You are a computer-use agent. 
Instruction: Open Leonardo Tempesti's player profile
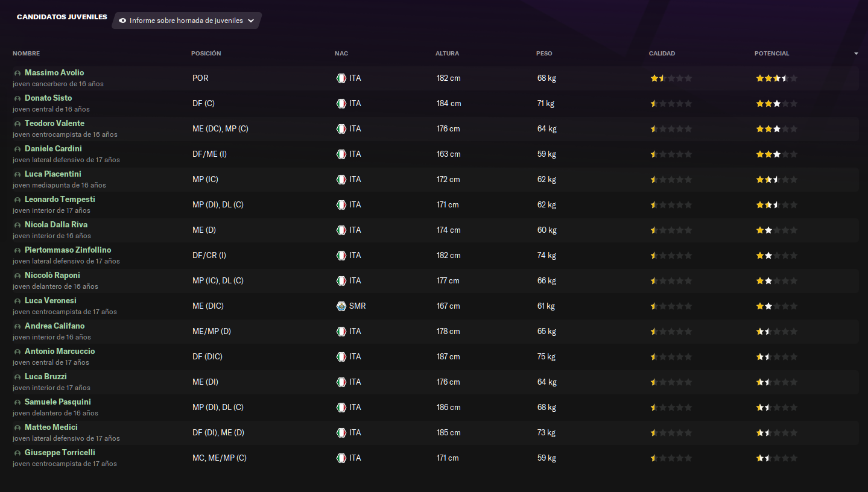[x=60, y=199]
